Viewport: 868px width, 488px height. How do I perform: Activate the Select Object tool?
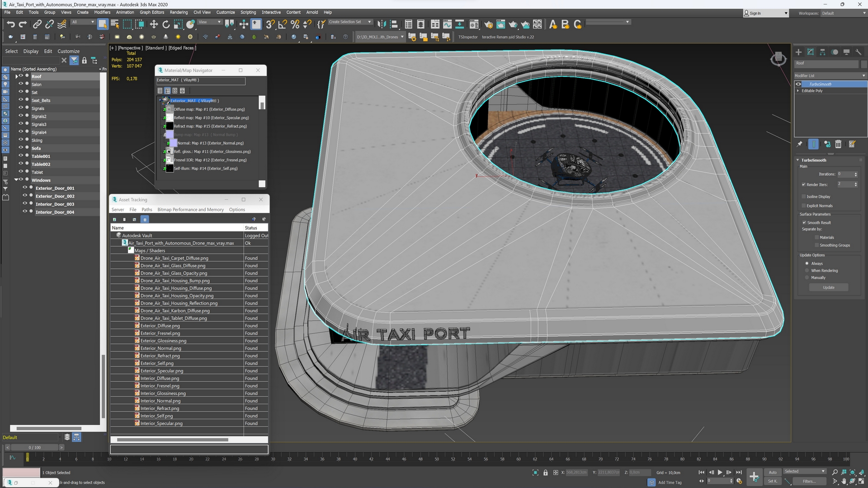(x=103, y=24)
